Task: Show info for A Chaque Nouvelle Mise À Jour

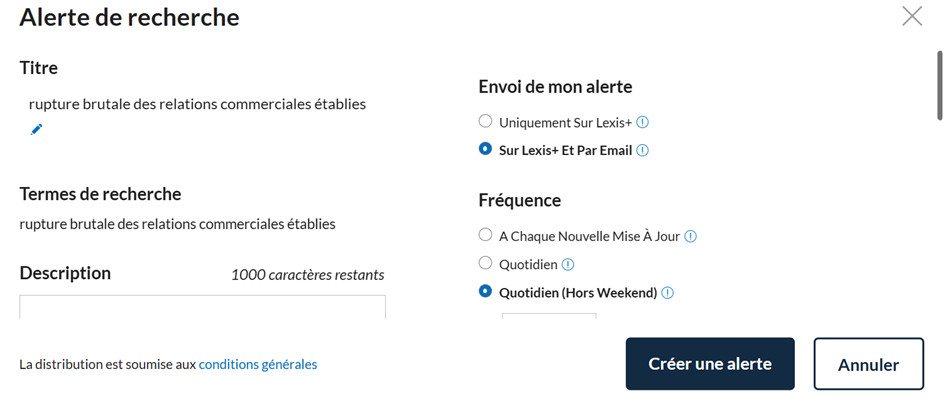Action: click(691, 236)
